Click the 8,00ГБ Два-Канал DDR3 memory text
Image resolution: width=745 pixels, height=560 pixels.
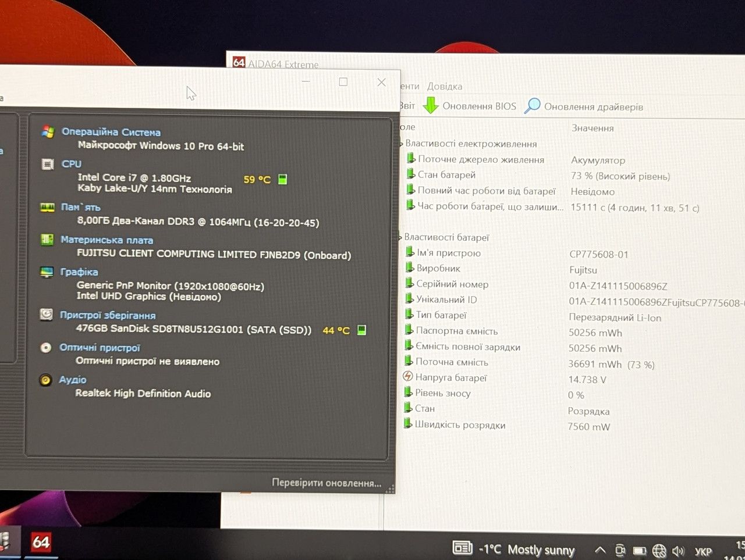[x=198, y=222]
